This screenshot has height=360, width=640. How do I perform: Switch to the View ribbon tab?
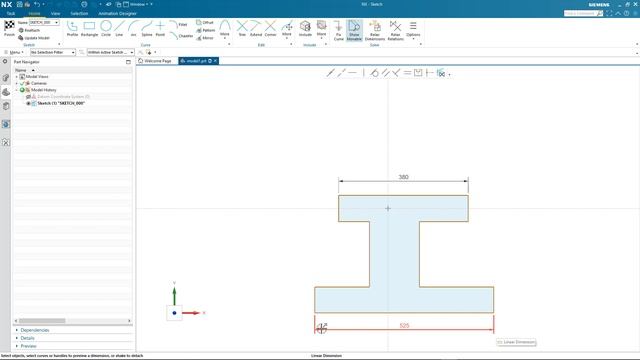(56, 13)
